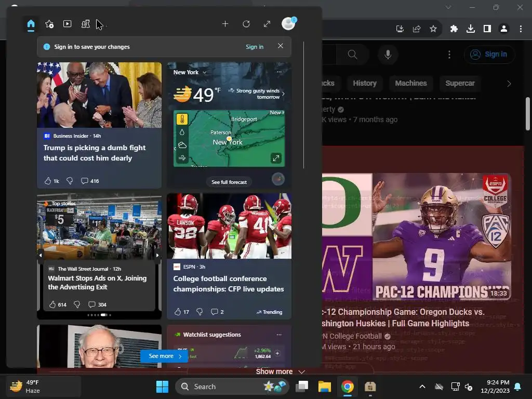This screenshot has width=532, height=399.
Task: Click See full forecast button
Action: pos(229,182)
